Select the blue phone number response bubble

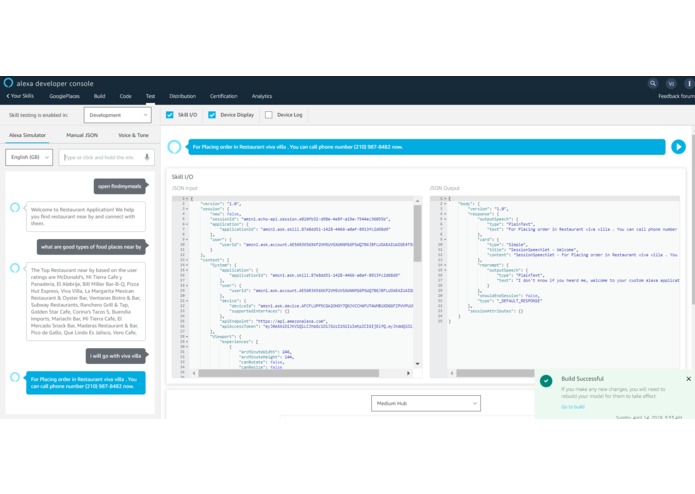(86, 383)
